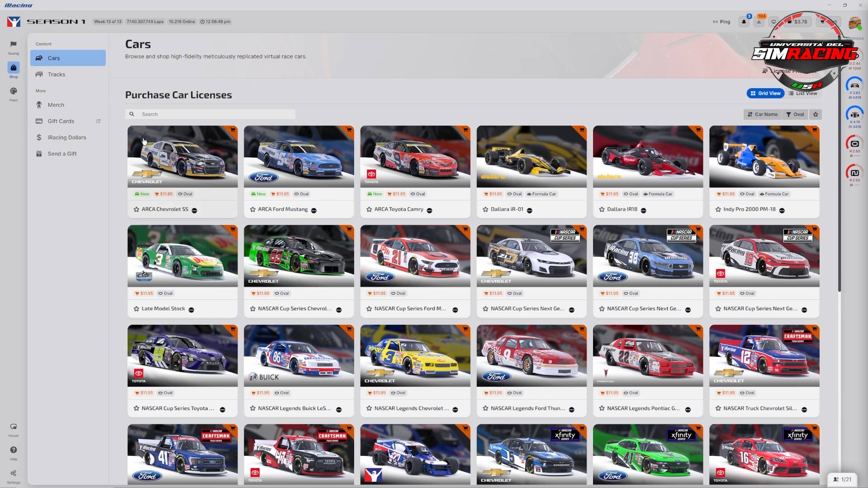Click the Grid View button

765,93
